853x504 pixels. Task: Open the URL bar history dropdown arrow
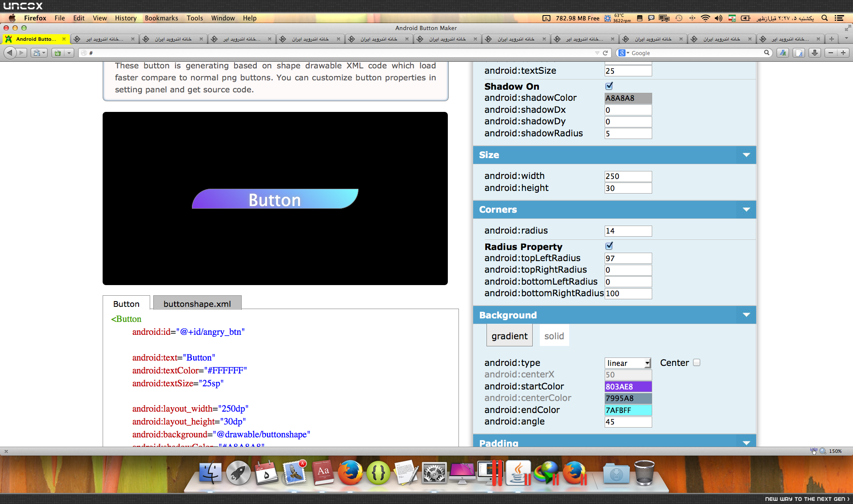coord(597,53)
